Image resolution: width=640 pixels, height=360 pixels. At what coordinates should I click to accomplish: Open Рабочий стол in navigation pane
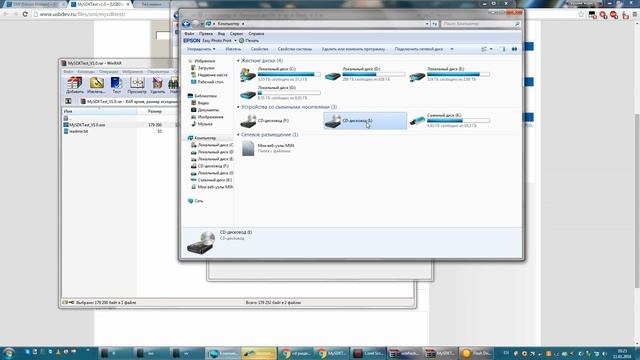pyautogui.click(x=207, y=82)
